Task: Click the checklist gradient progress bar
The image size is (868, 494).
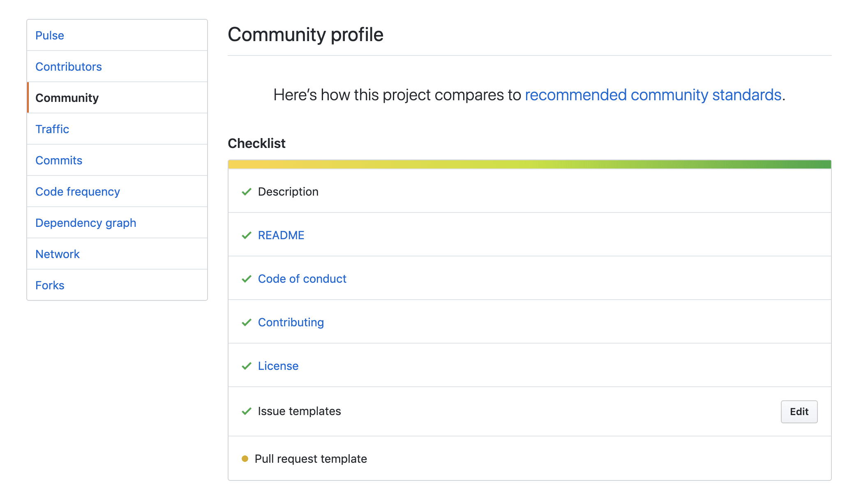Action: click(x=529, y=164)
